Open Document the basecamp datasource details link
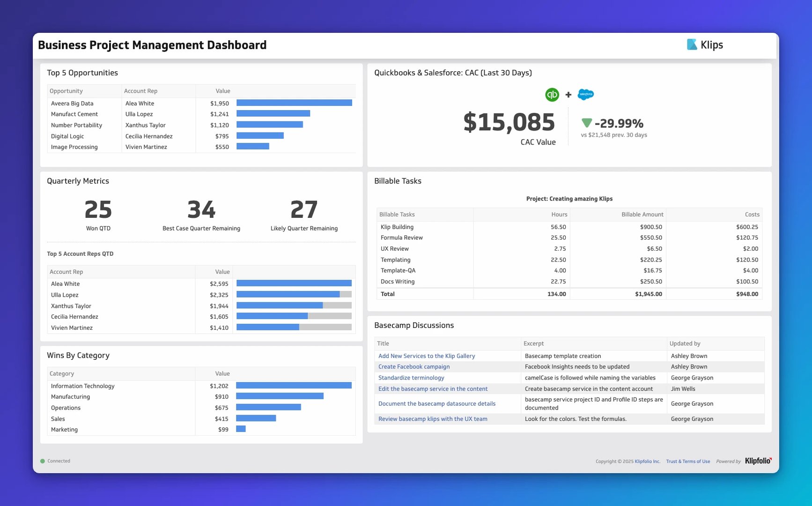Viewport: 812px width, 506px height. click(437, 403)
